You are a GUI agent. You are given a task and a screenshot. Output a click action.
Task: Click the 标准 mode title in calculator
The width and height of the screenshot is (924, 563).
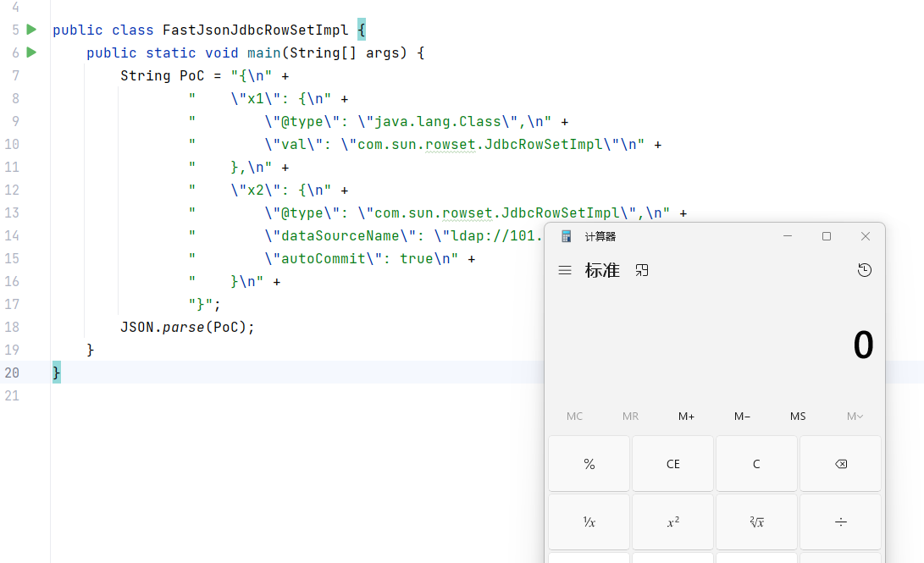coord(602,270)
